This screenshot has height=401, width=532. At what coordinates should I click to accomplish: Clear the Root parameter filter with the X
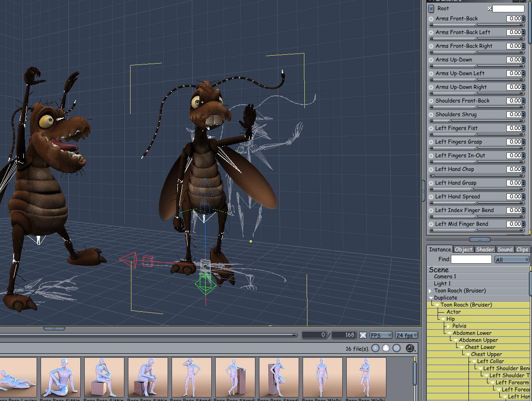(x=489, y=8)
